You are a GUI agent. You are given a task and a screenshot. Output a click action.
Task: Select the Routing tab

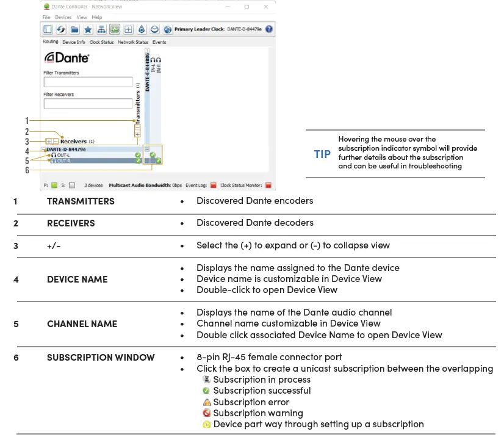point(51,42)
